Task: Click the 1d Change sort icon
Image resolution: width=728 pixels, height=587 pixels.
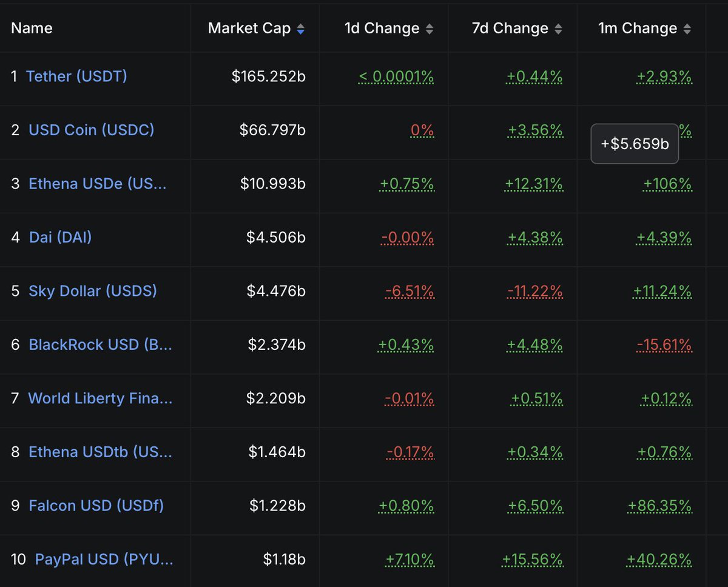Action: [x=430, y=29]
